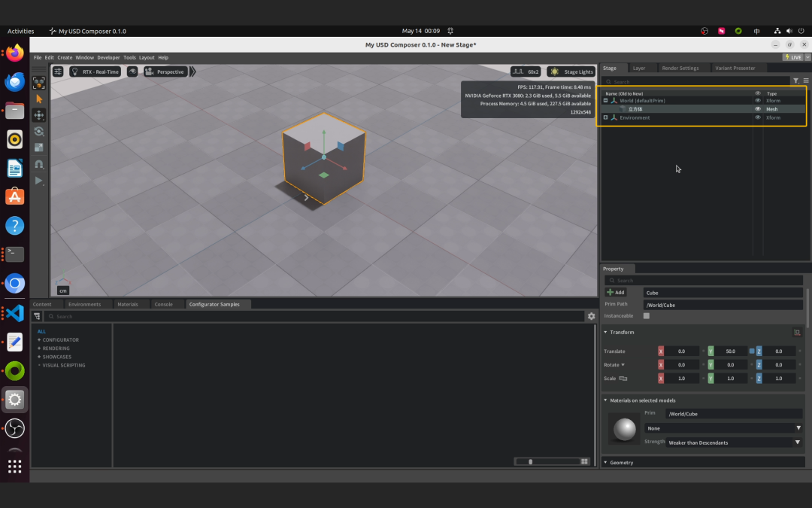Switch to the Environments tab
Viewport: 812px width, 508px height.
[84, 304]
